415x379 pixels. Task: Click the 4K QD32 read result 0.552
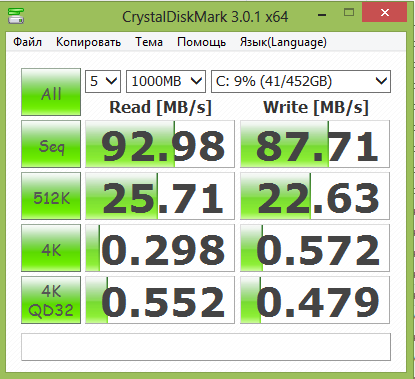[160, 300]
